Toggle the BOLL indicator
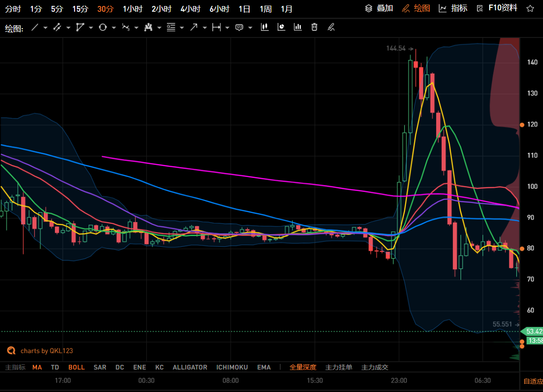The image size is (543, 392). click(x=76, y=367)
